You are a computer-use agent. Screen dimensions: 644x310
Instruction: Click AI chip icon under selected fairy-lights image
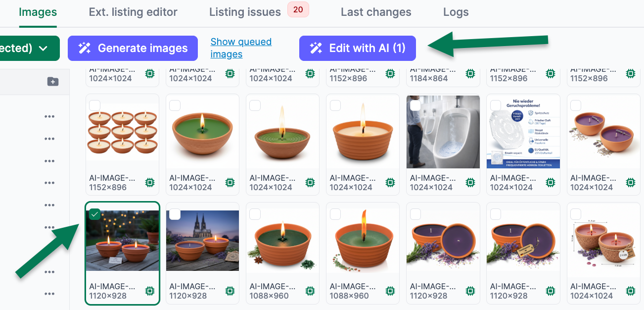point(150,291)
